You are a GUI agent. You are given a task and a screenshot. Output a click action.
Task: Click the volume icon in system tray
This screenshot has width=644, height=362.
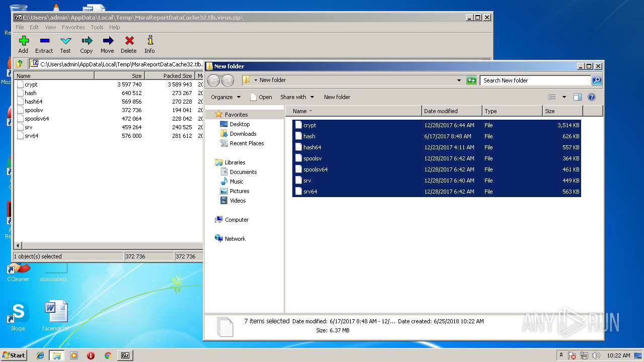tap(596, 355)
